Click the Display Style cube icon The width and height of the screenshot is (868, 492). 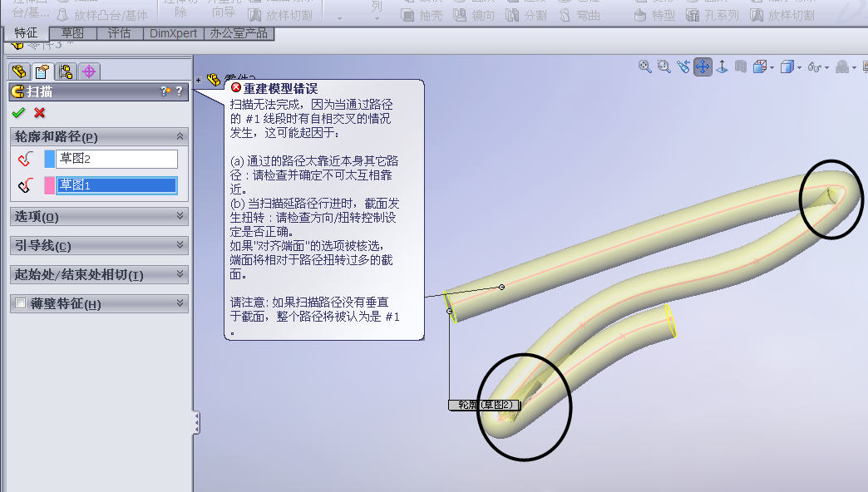(x=787, y=67)
